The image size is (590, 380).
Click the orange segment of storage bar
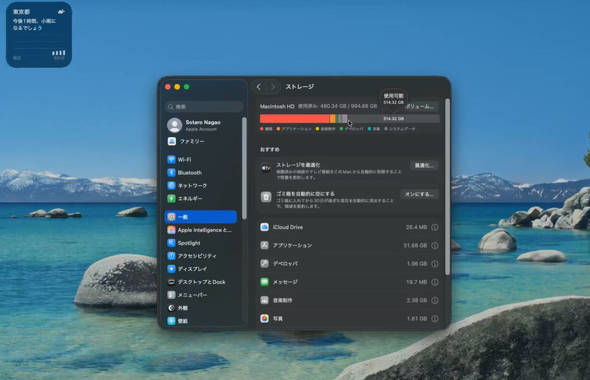pyautogui.click(x=333, y=119)
